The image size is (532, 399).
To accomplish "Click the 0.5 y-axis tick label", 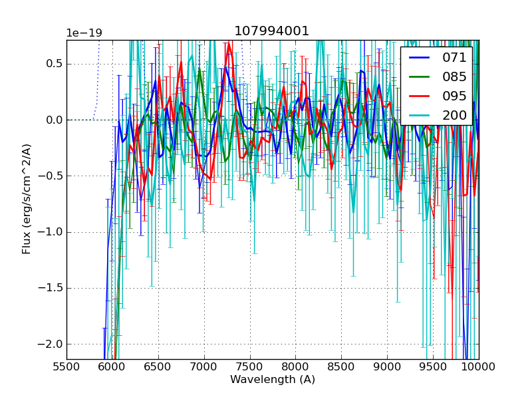I will (53, 64).
